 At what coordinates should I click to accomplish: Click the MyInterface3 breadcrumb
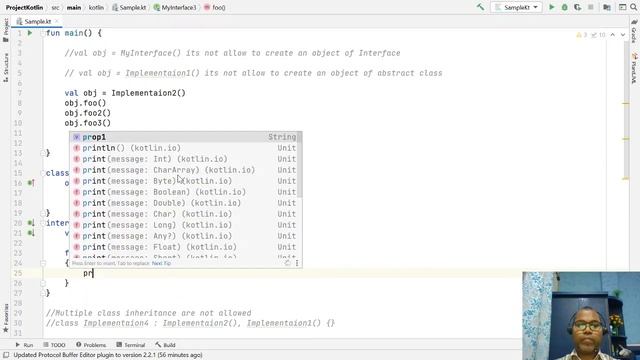175,7
